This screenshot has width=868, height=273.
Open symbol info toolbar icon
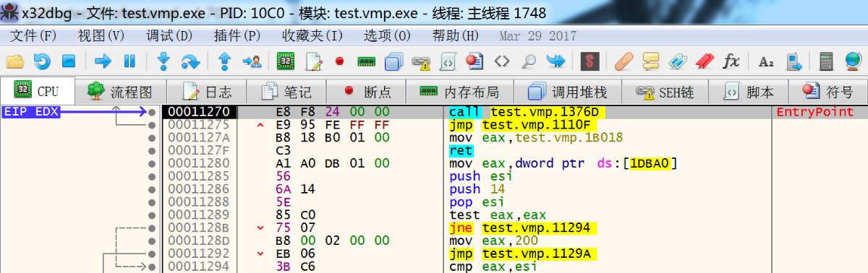(x=475, y=61)
